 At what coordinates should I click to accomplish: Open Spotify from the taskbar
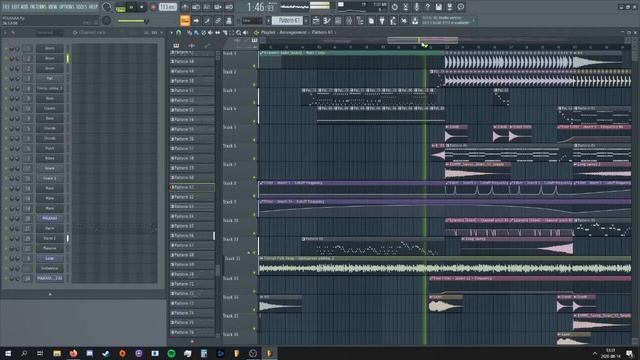pos(171,353)
